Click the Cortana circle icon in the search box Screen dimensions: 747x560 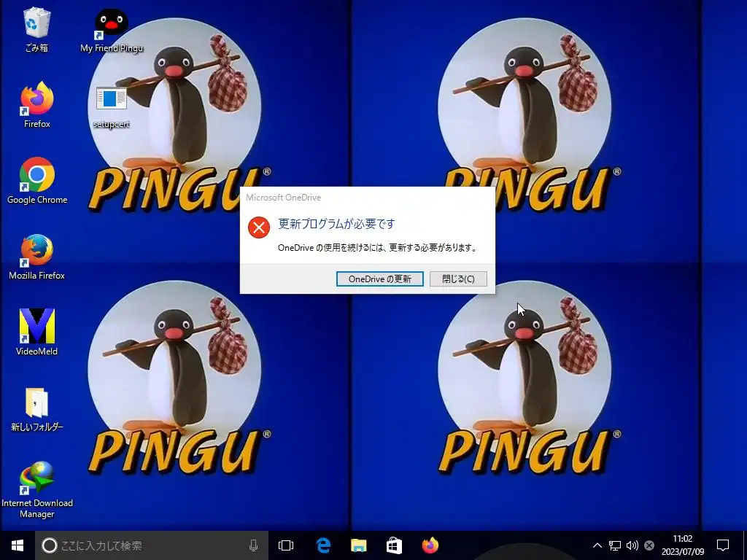pyautogui.click(x=49, y=545)
